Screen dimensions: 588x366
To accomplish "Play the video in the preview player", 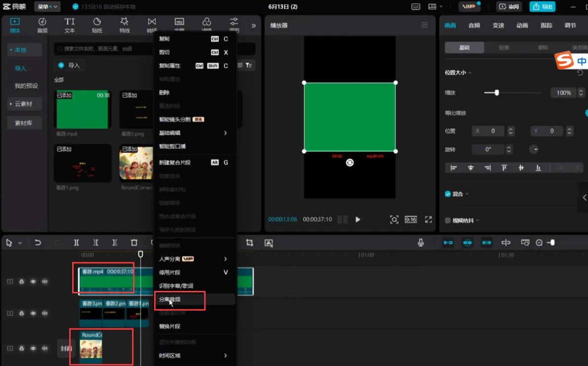I will point(358,219).
